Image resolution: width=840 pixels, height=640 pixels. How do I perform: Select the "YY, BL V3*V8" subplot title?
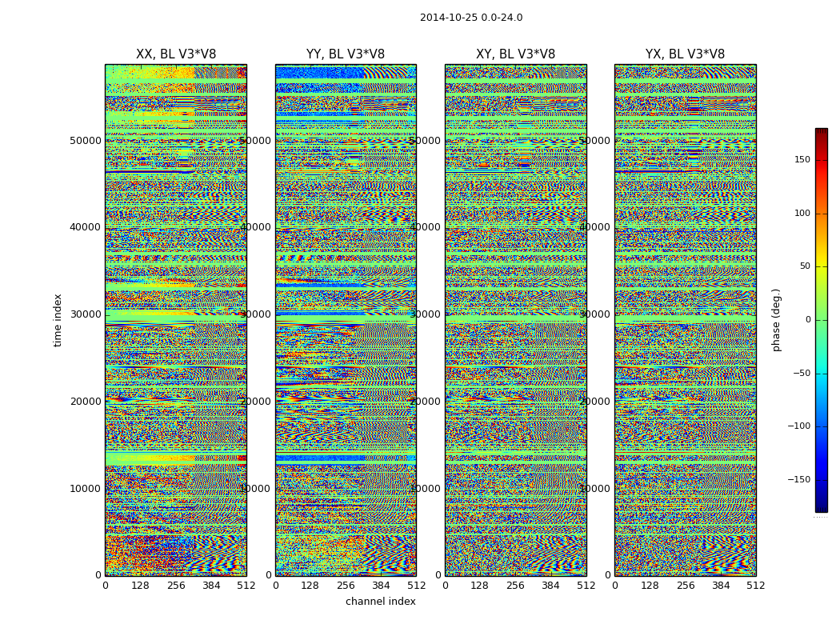(x=346, y=54)
